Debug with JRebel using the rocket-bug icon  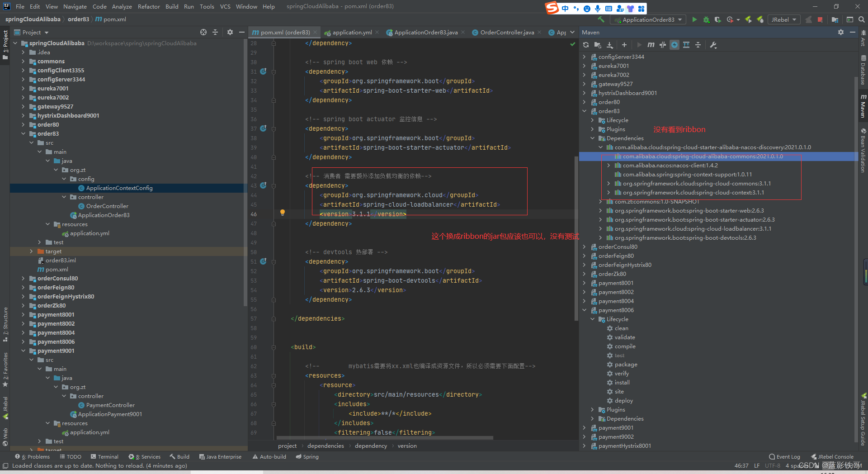coord(760,19)
